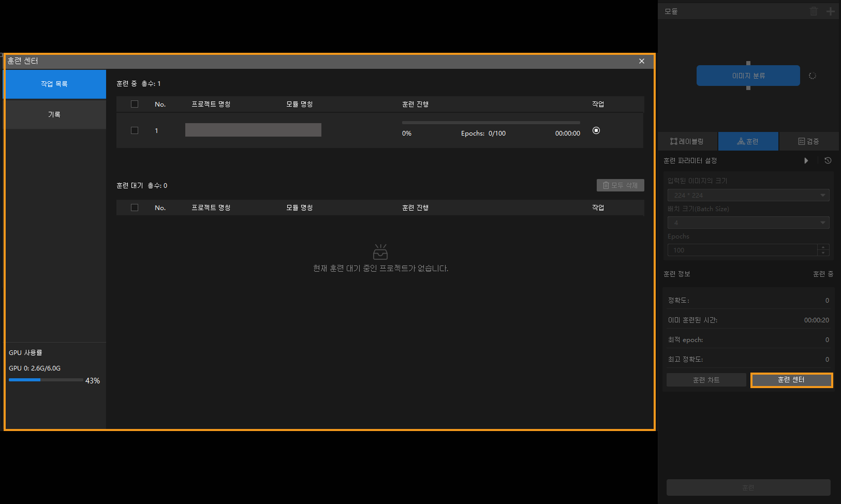
Task: Check the checkbox for training row 1
Action: tap(135, 130)
